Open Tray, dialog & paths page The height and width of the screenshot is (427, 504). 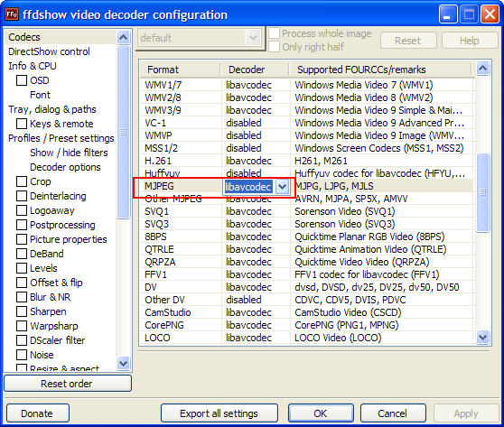point(52,109)
